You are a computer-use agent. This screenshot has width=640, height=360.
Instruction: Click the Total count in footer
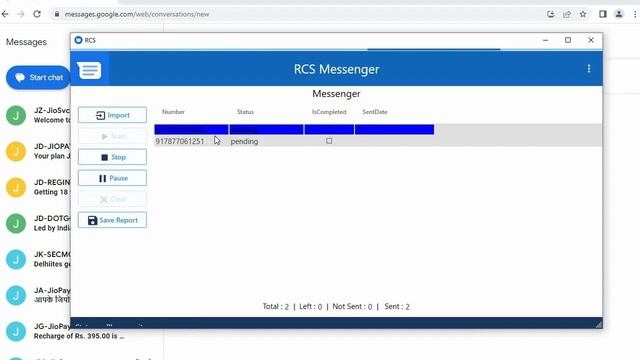[276, 307]
